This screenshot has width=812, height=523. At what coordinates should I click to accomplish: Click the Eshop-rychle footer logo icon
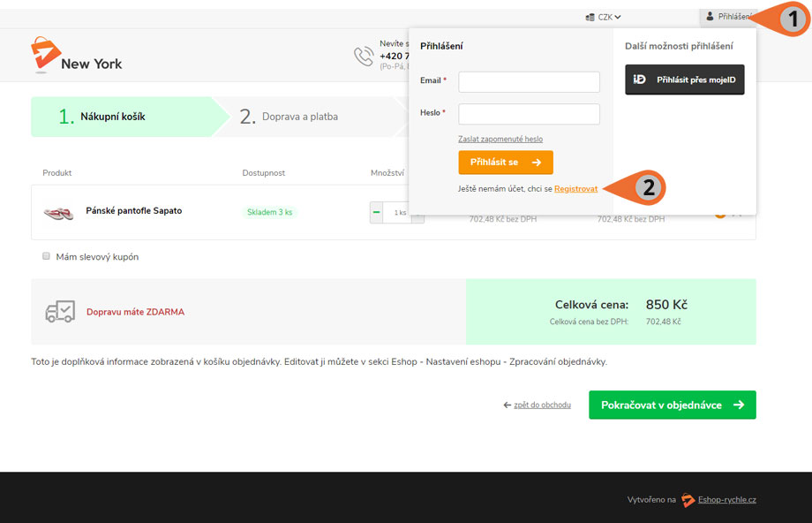click(688, 500)
